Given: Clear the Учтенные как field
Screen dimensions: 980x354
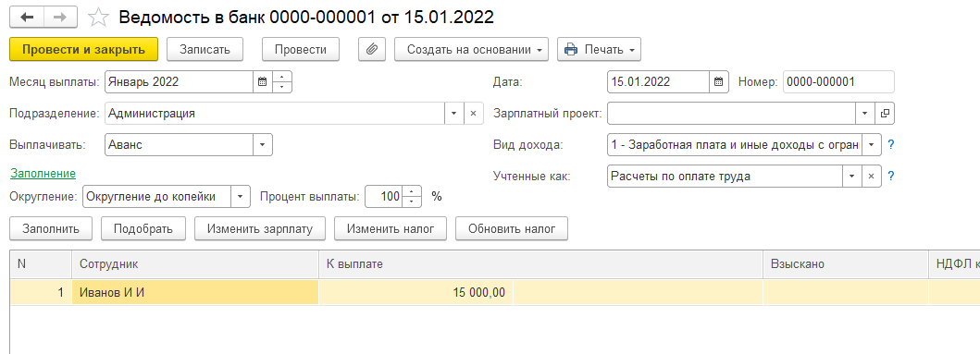Looking at the screenshot, I should coord(871,176).
